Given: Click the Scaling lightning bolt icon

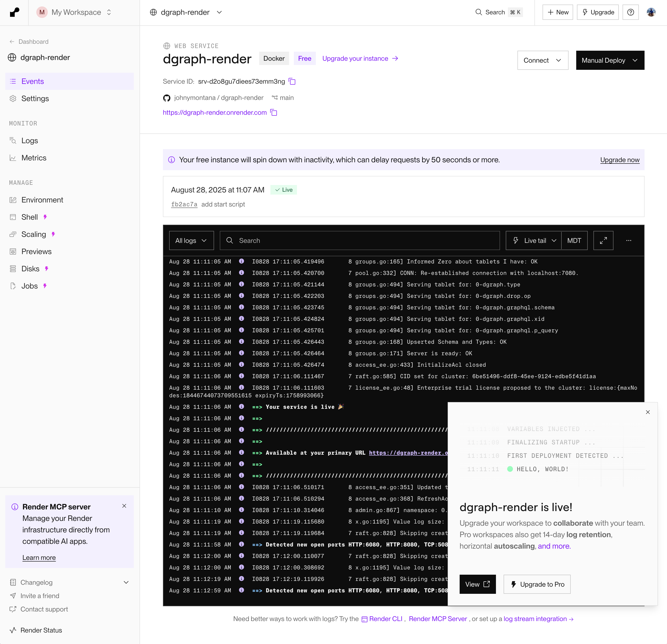Looking at the screenshot, I should pyautogui.click(x=54, y=234).
